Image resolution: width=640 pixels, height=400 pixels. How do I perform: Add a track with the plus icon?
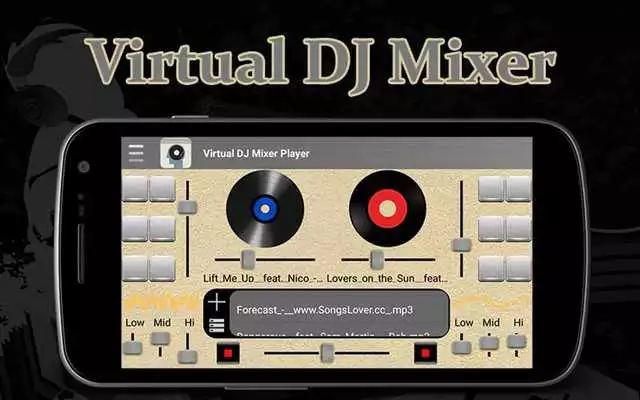click(x=216, y=302)
